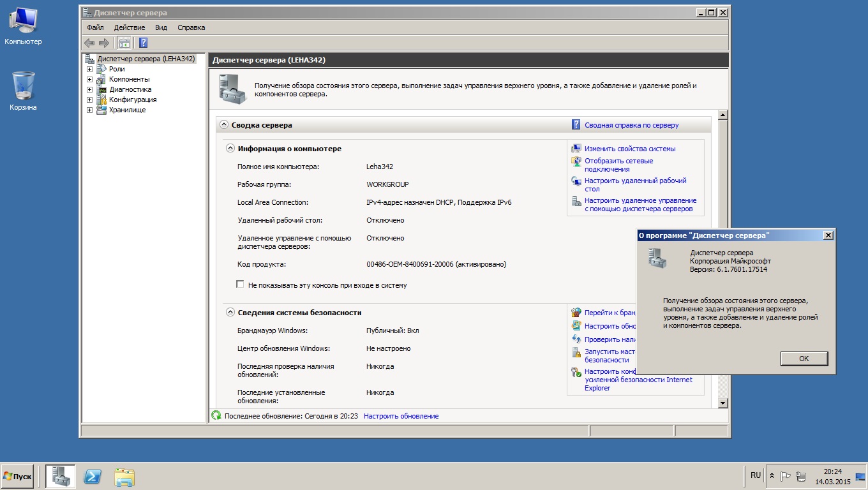Click the blue help question mark icon
Screen dimensions: 868x490
(x=143, y=43)
